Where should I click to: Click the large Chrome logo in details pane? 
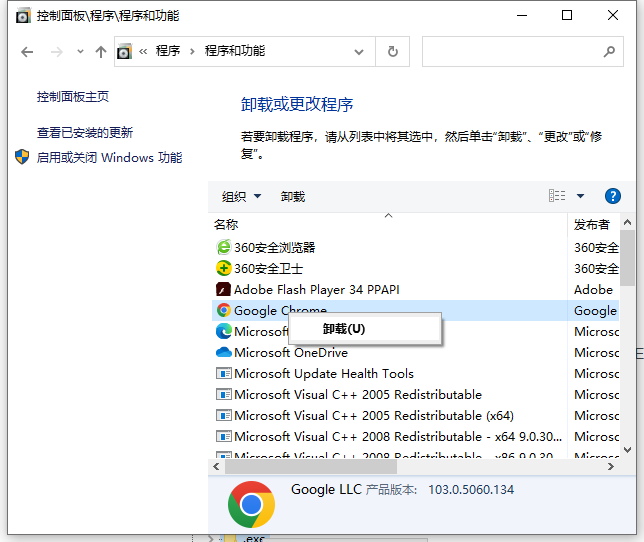251,504
